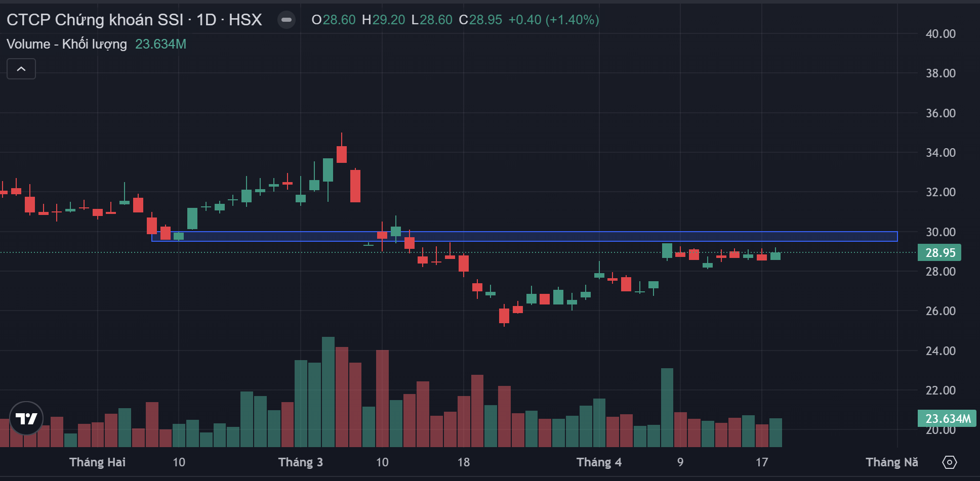
Task: Click the tall green volume bar in April
Action: [x=667, y=407]
